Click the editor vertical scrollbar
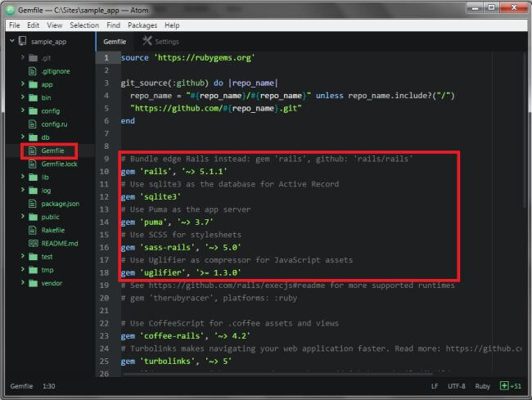Viewport: 532px width, 400px height. tap(524, 131)
